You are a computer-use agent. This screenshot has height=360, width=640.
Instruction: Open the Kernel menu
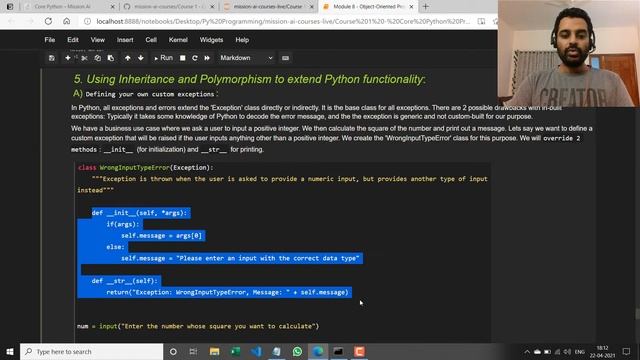coord(178,40)
